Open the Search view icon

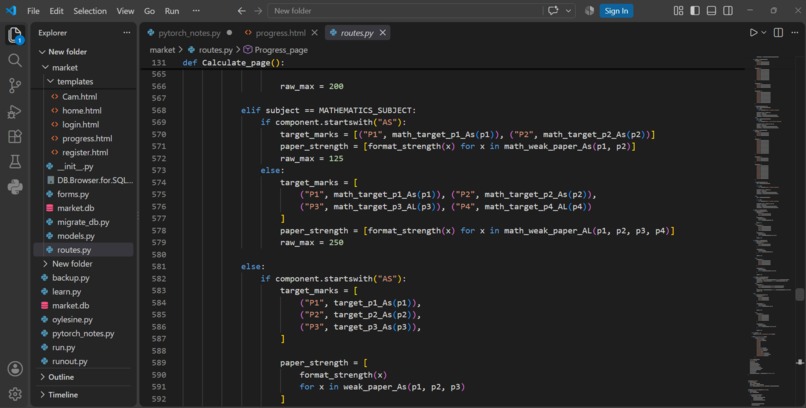(x=15, y=61)
